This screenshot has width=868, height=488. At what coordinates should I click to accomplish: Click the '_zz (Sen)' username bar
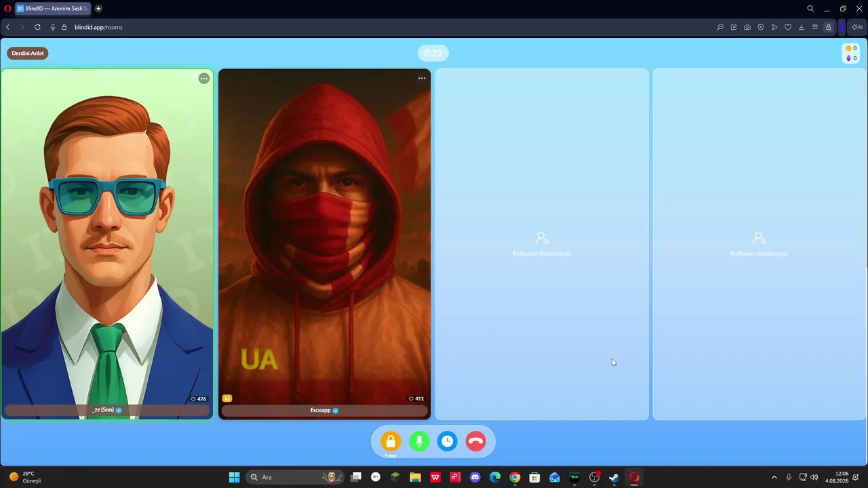[107, 410]
